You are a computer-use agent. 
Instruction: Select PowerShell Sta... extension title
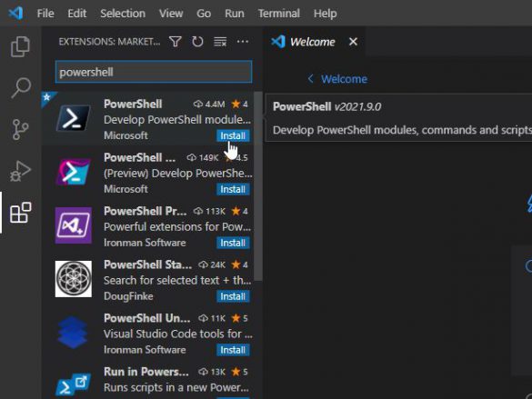(x=147, y=264)
